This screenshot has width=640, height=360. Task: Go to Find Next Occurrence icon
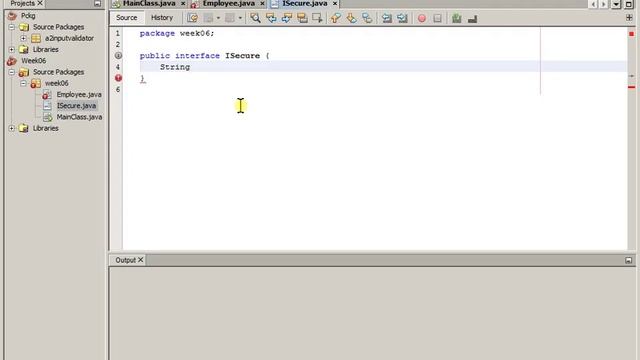tap(287, 18)
